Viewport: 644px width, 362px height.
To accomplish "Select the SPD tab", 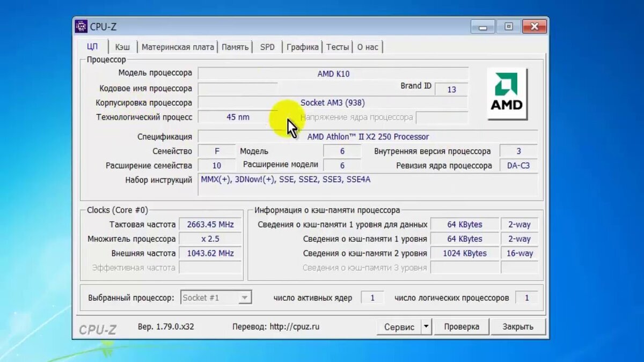I will coord(267,47).
